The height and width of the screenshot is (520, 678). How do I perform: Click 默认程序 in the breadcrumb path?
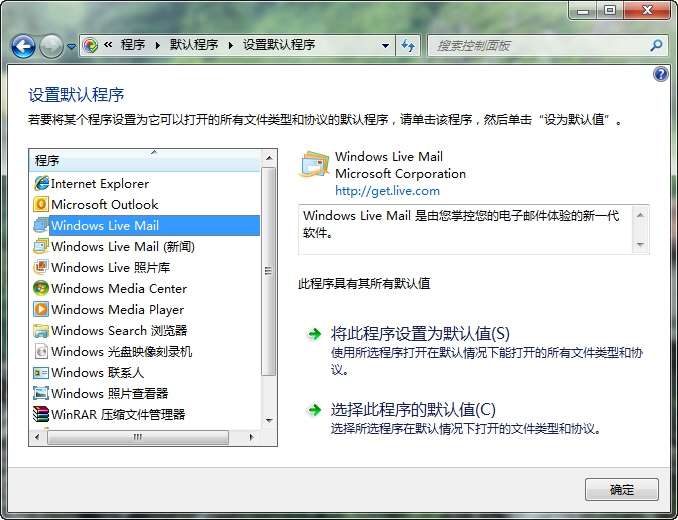[x=194, y=45]
